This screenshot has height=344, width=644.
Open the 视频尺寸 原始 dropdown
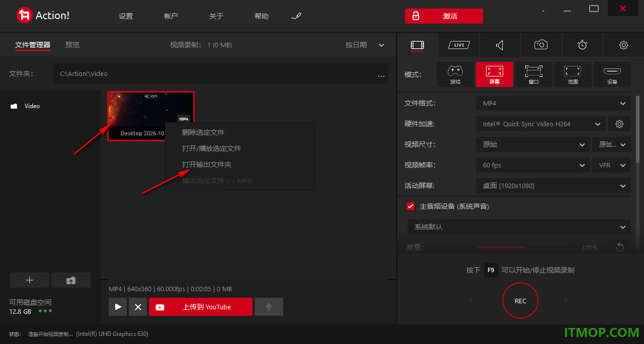[533, 144]
